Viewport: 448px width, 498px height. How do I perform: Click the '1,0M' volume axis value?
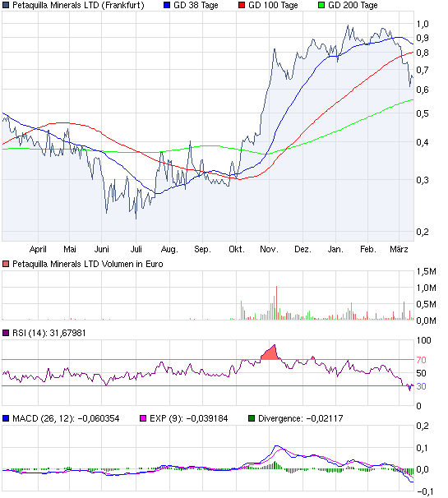[x=427, y=288]
